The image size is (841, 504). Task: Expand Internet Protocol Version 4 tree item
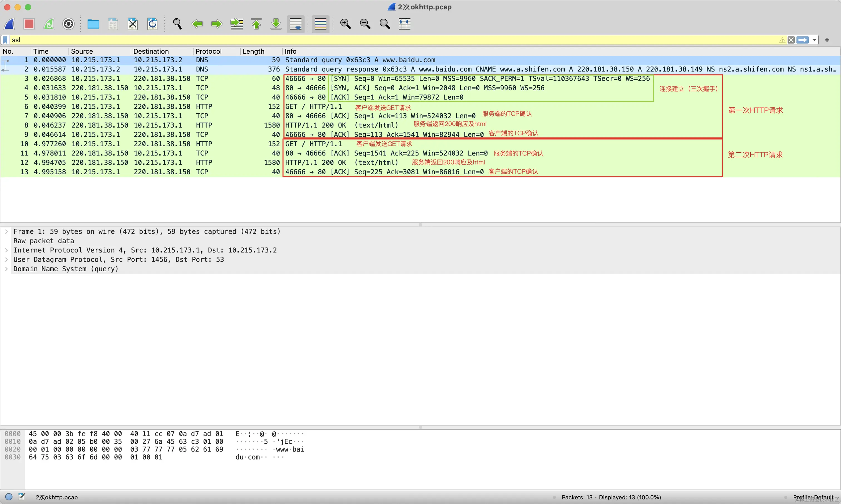pos(6,250)
